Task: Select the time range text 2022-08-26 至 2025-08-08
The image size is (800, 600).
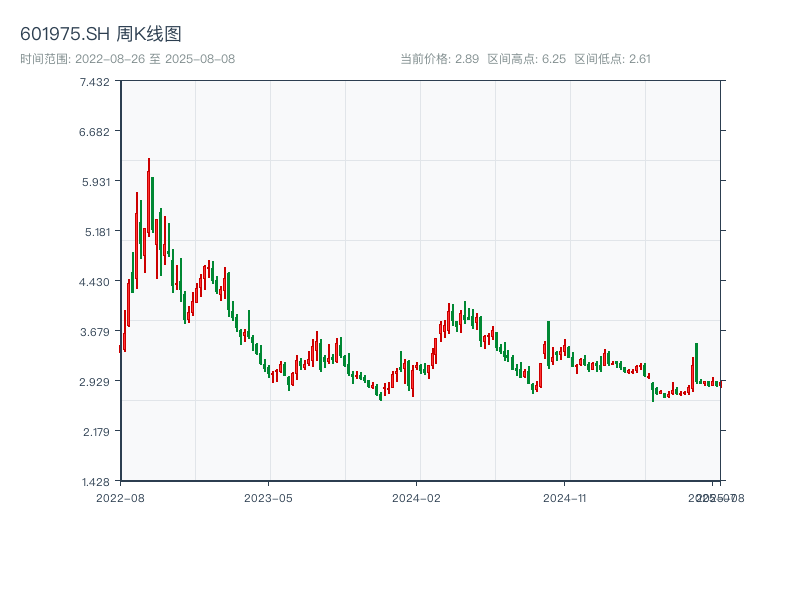Action: [x=155, y=59]
